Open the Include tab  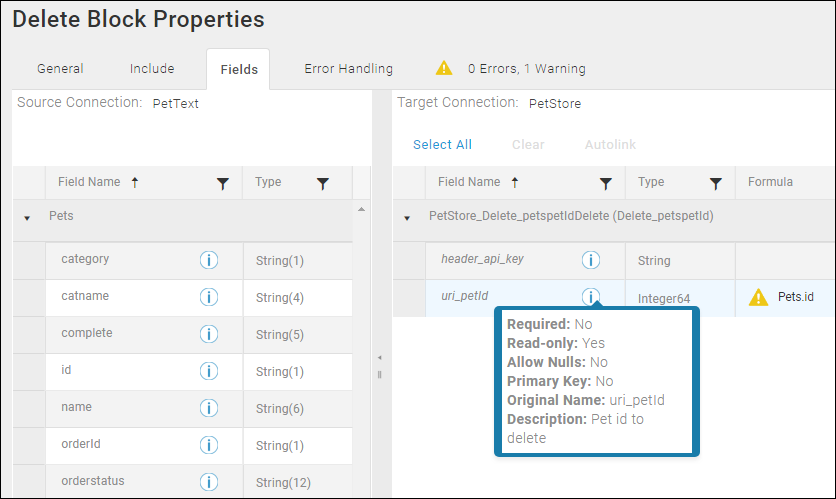(x=152, y=69)
